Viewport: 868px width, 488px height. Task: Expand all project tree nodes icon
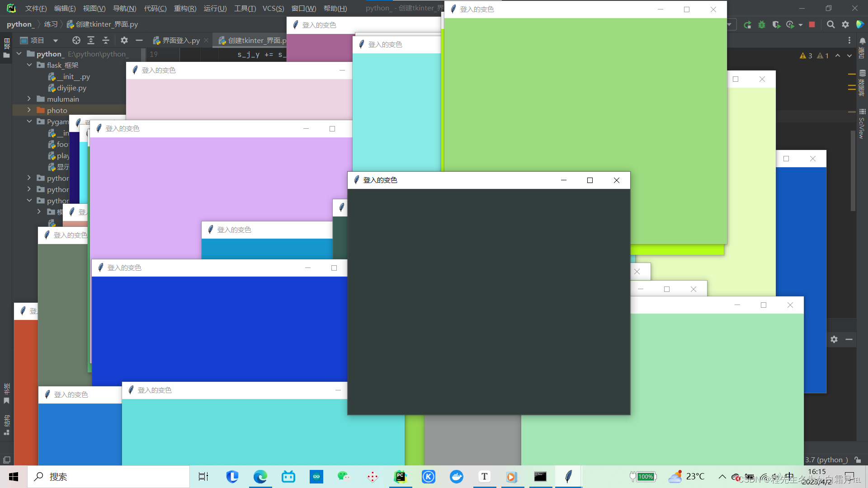[x=91, y=41]
